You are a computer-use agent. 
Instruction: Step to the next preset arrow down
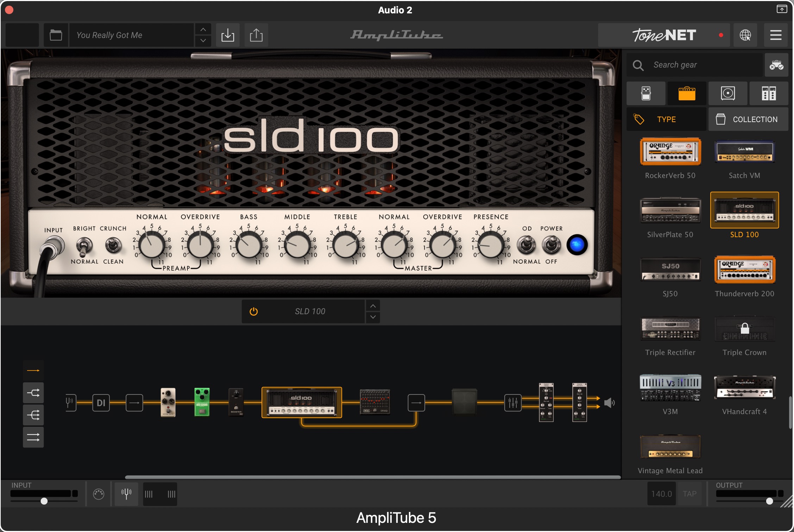tap(203, 41)
